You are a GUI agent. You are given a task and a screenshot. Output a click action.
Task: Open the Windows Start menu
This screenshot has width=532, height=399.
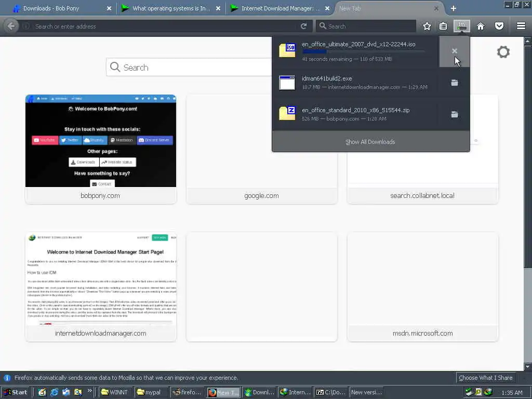(x=16, y=392)
